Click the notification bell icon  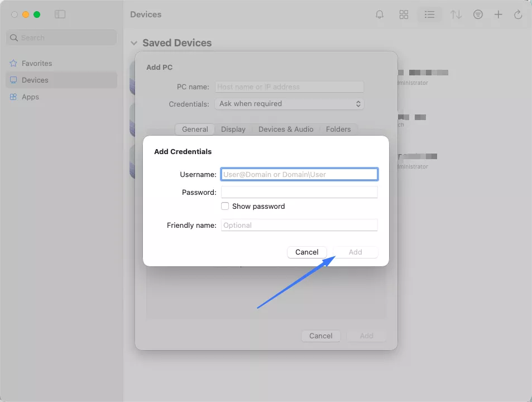coord(380,15)
